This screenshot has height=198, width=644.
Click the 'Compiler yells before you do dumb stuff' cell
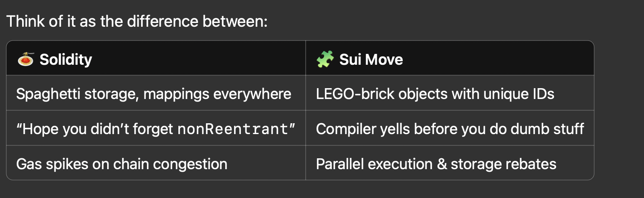pos(450,129)
